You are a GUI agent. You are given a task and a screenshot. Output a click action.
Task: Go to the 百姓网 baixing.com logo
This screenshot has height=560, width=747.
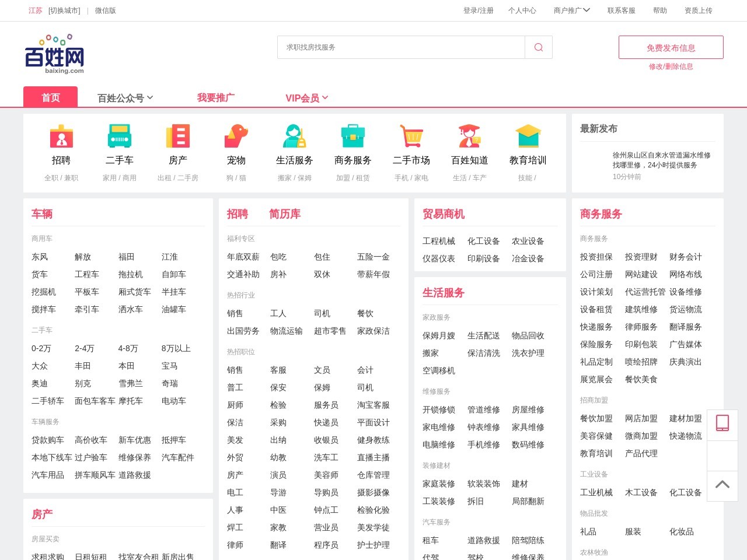[x=55, y=54]
